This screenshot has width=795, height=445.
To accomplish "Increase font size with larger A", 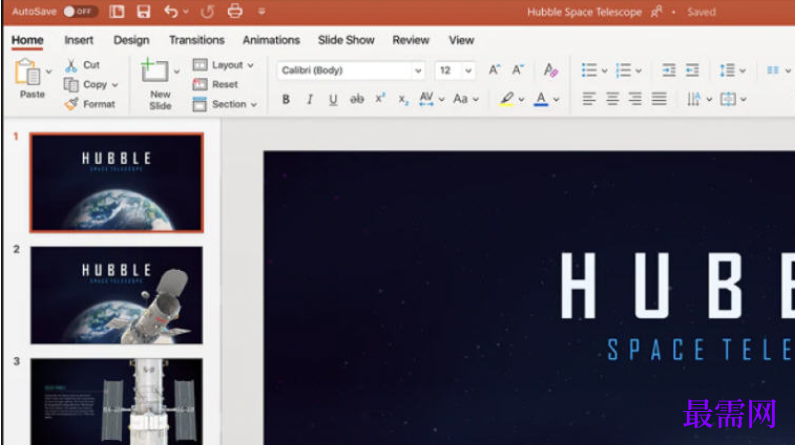I will (x=494, y=70).
